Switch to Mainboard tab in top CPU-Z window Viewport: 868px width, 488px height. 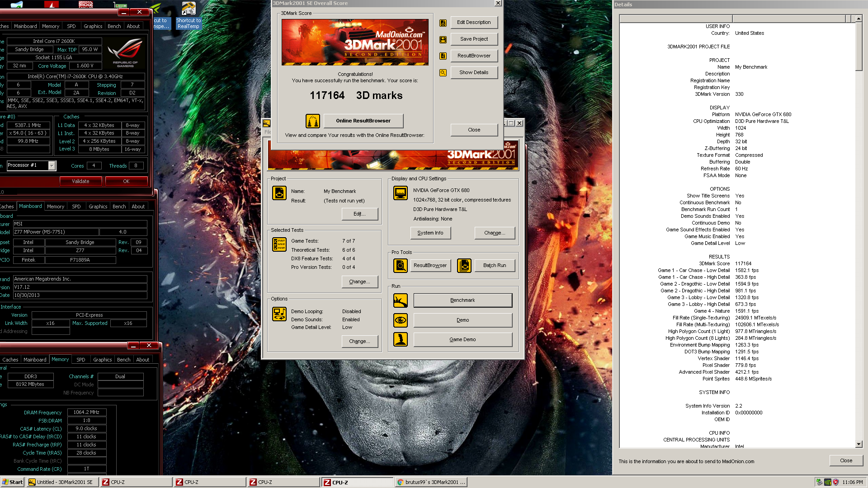25,26
